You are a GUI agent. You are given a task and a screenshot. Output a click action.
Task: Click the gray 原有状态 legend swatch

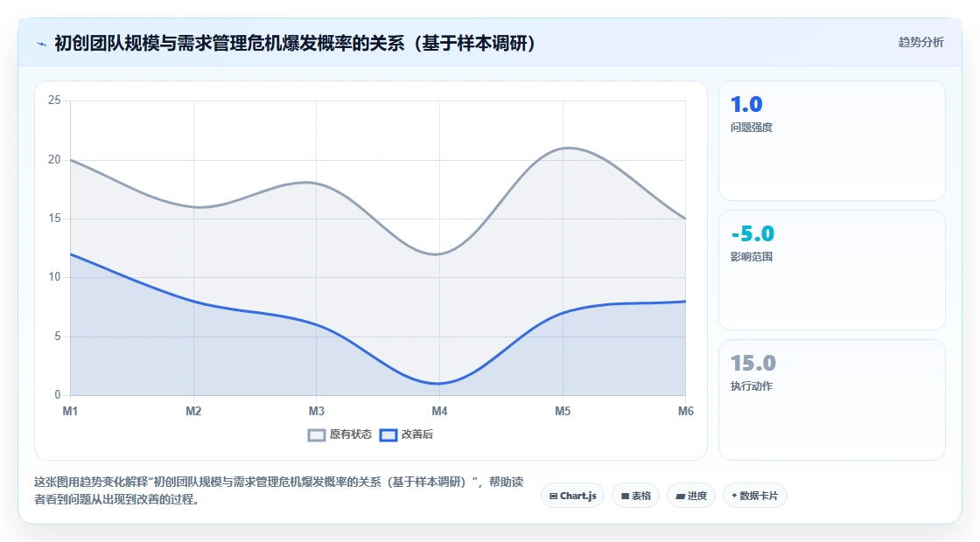tap(317, 435)
